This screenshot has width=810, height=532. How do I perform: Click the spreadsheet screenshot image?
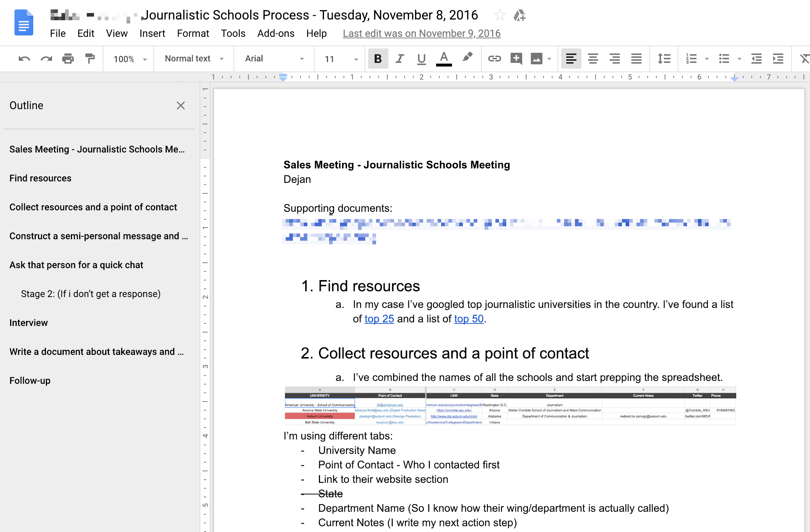point(510,406)
